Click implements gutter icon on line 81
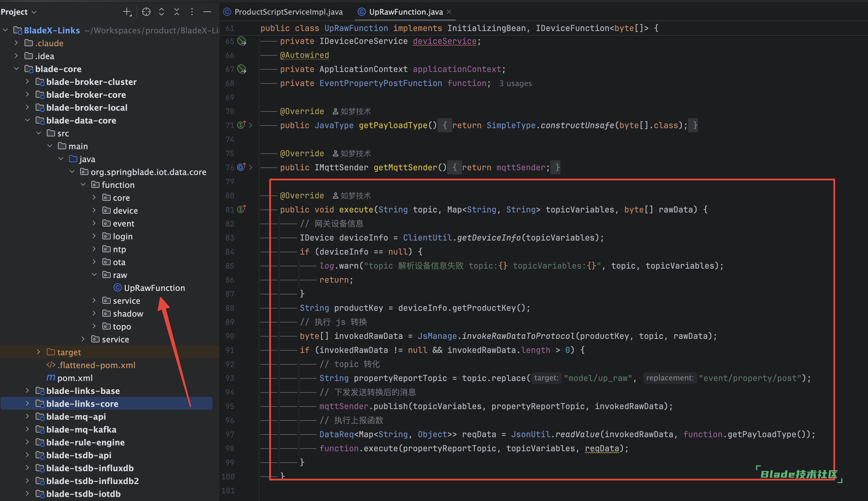 pyautogui.click(x=241, y=209)
